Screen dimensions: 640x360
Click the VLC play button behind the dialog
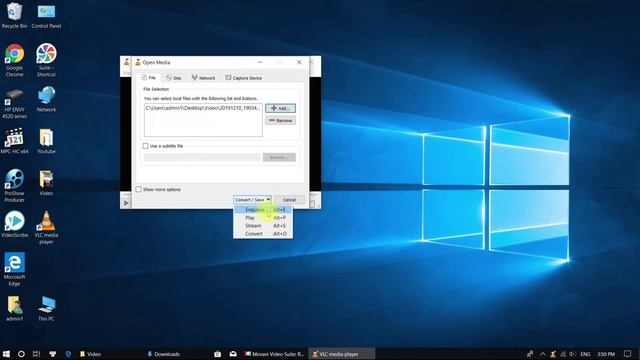[x=126, y=203]
